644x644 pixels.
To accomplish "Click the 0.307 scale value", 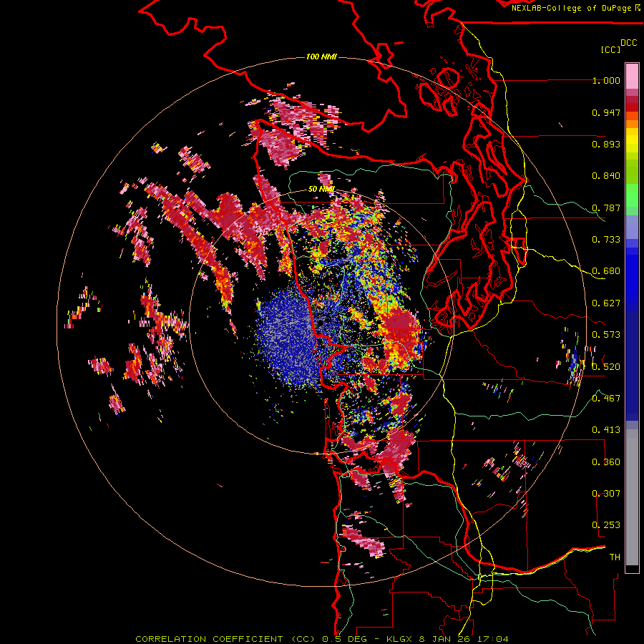I will click(x=606, y=494).
